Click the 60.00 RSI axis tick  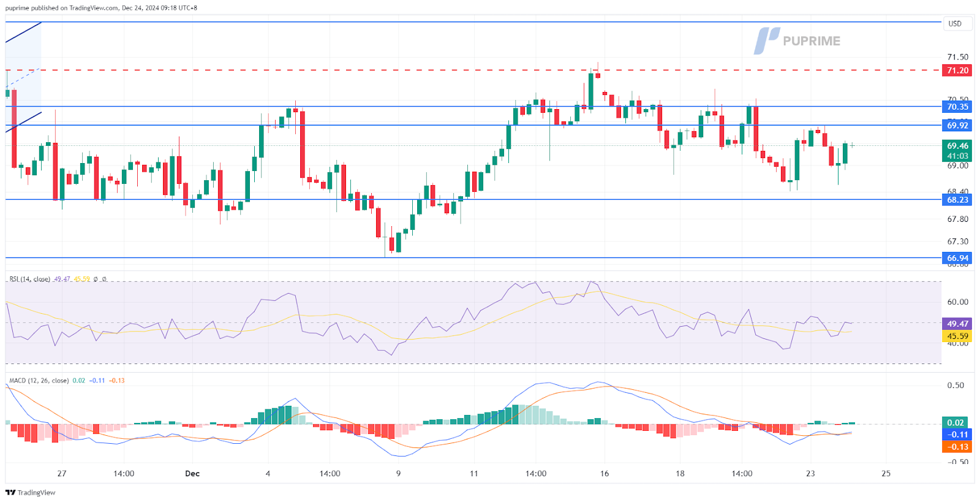pyautogui.click(x=957, y=302)
